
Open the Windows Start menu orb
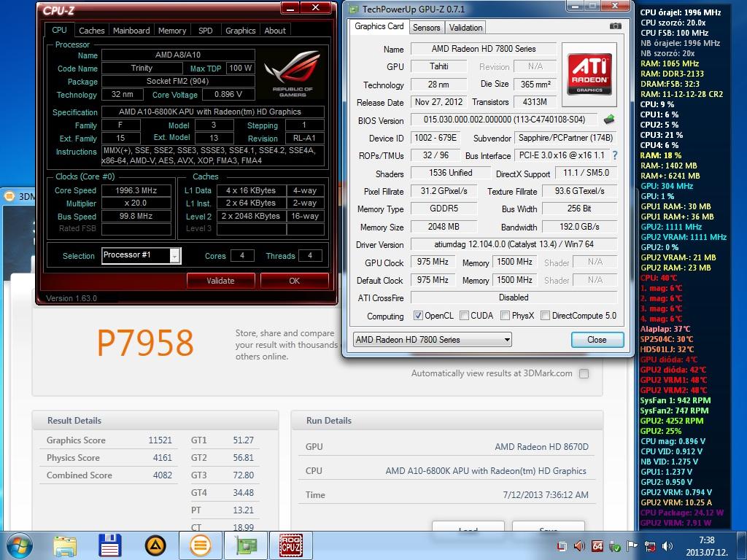click(x=19, y=545)
